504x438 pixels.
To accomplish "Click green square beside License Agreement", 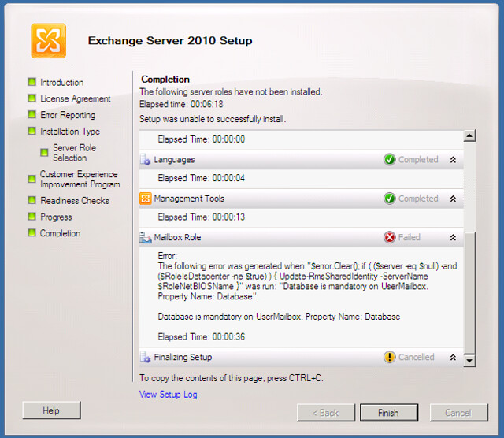I will coord(31,98).
